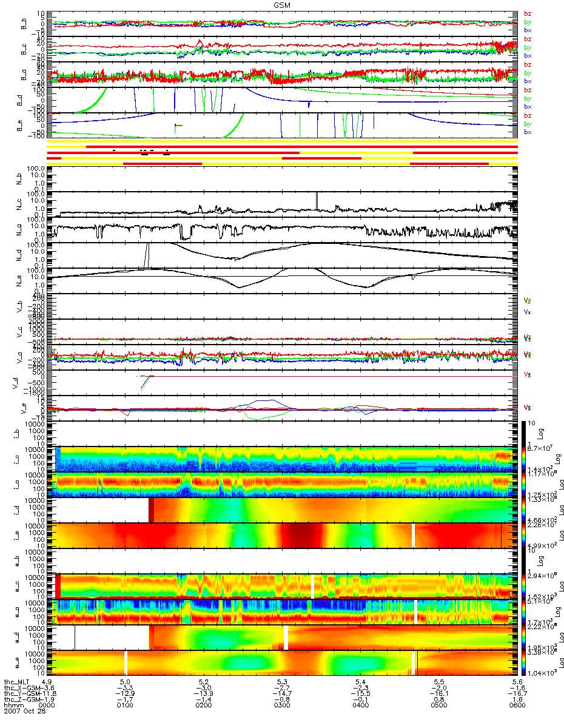Click the MLT value 5.3
This screenshot has height=728, width=564.
point(282,682)
